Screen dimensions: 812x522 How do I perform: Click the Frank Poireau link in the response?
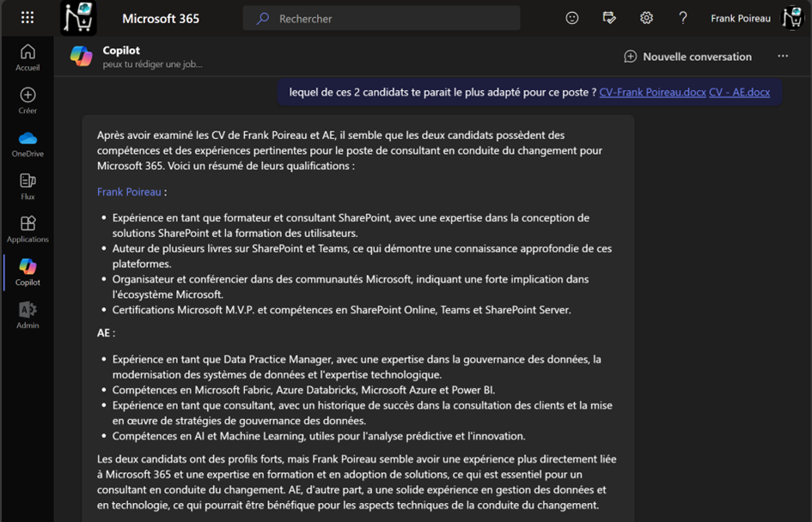tap(129, 192)
